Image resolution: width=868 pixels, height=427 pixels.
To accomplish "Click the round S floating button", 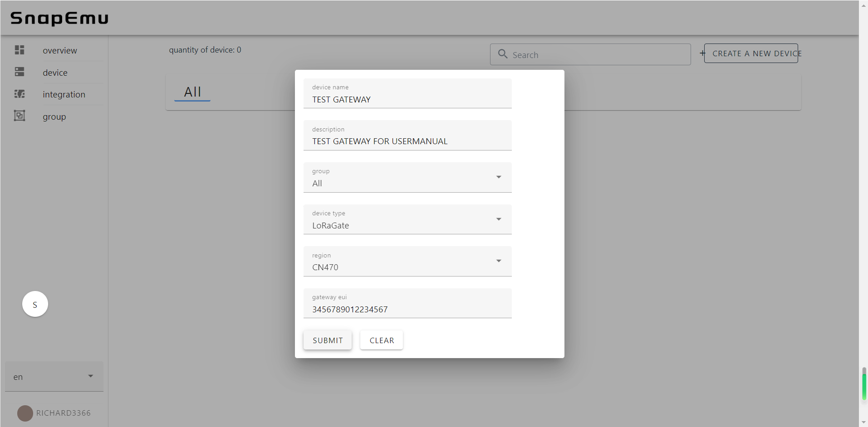I will pyautogui.click(x=35, y=304).
